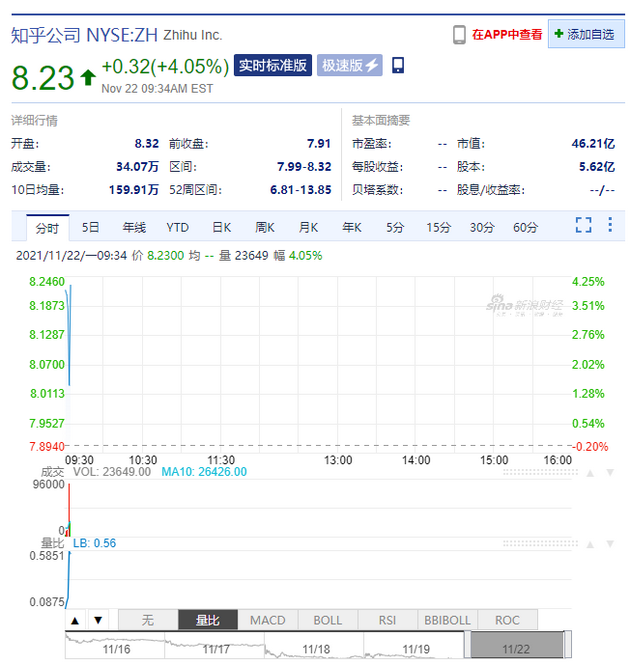Choose the 量比 indicator
This screenshot has height=665, width=630.
pyautogui.click(x=208, y=620)
